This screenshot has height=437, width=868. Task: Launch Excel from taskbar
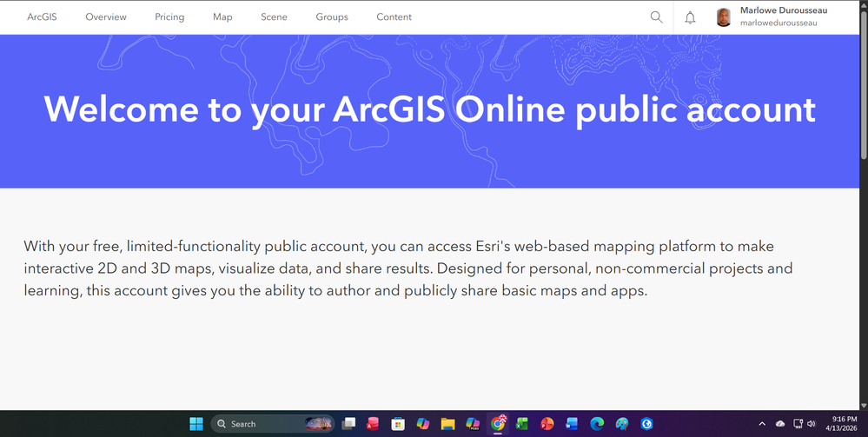point(522,424)
